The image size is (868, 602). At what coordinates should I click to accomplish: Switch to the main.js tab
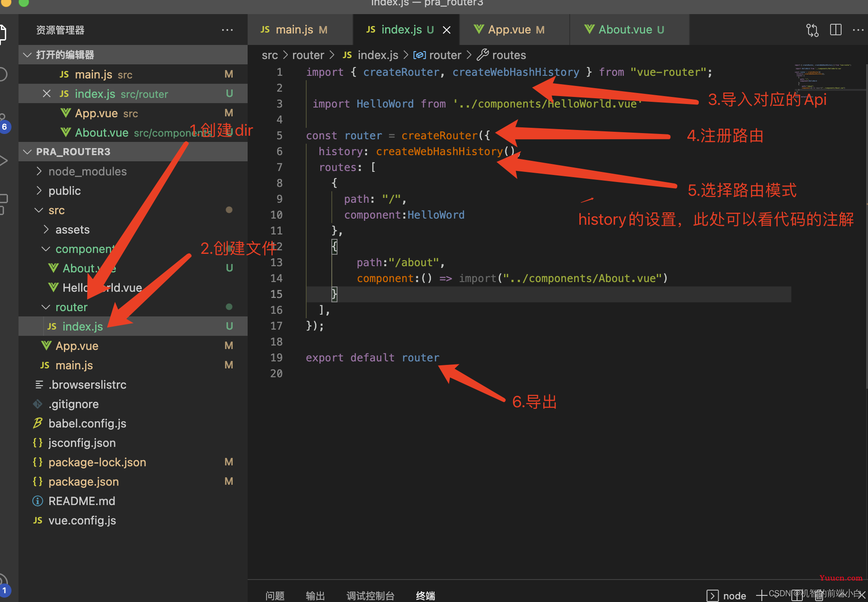[x=300, y=30]
